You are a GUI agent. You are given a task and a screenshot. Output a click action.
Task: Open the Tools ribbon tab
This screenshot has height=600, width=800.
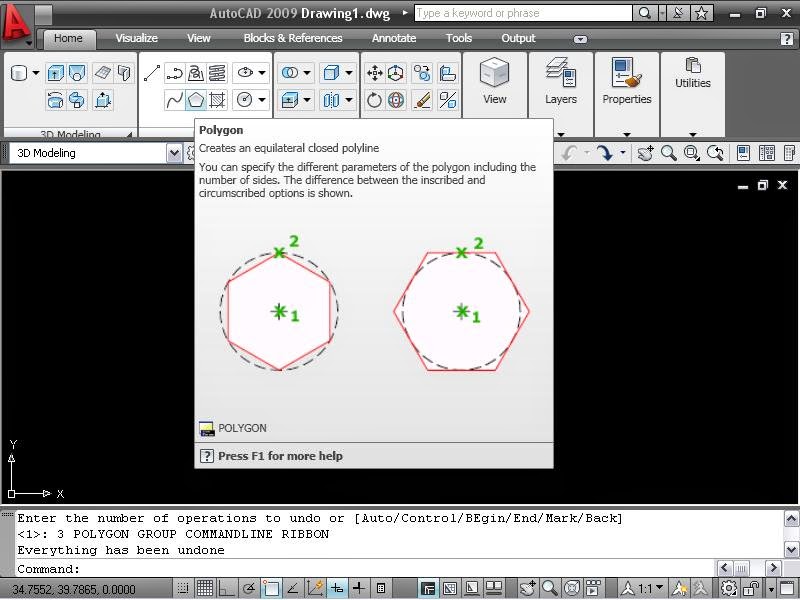(x=459, y=38)
